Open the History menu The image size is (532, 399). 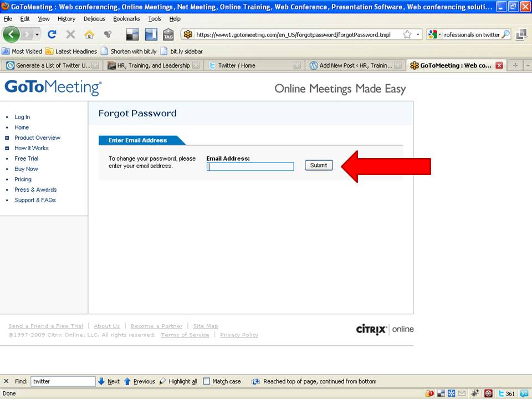tap(66, 19)
